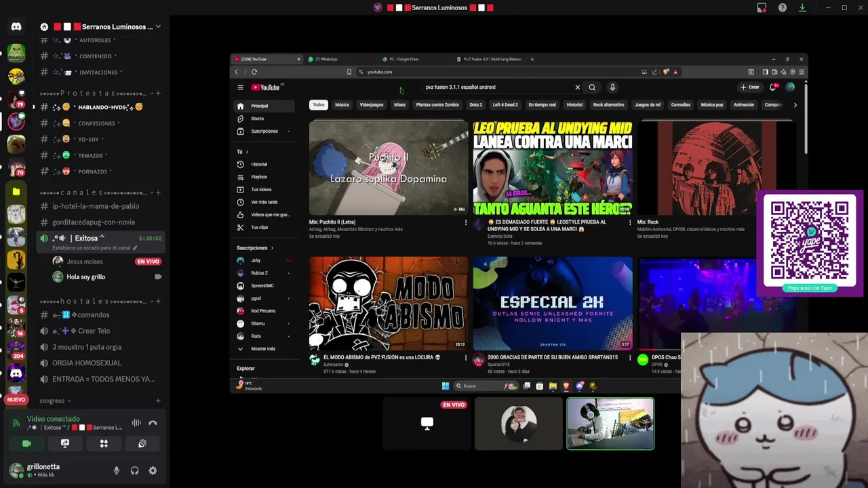Open the HABLANDO-HVDS text channel
868x488 pixels.
[x=100, y=107]
